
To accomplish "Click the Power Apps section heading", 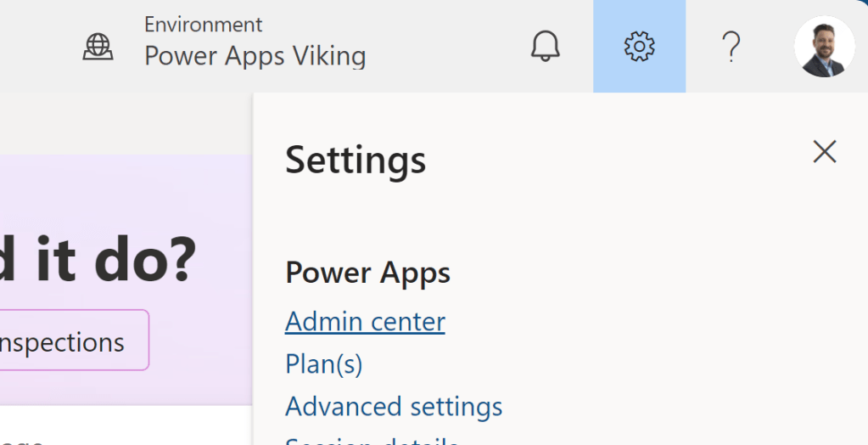I will (x=367, y=273).
